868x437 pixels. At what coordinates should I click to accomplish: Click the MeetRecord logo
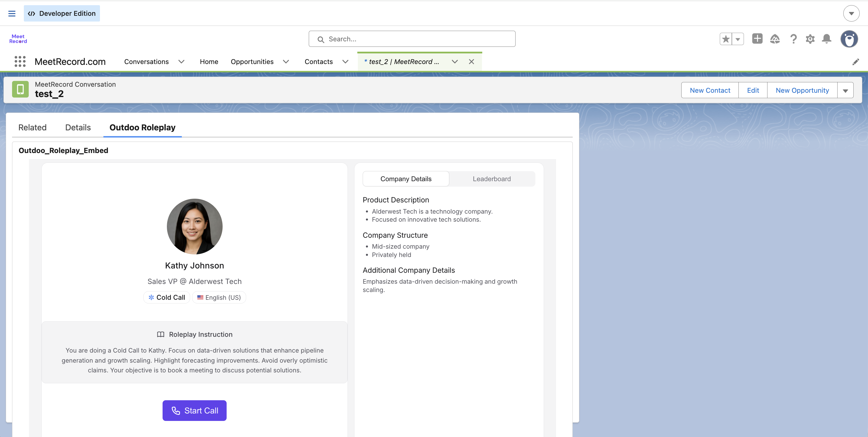click(x=18, y=39)
